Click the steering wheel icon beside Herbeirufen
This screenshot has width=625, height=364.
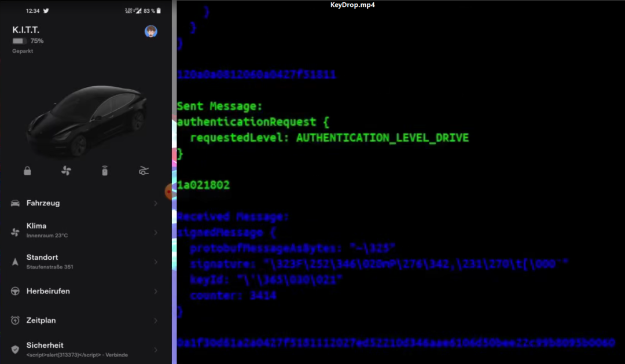click(x=15, y=291)
